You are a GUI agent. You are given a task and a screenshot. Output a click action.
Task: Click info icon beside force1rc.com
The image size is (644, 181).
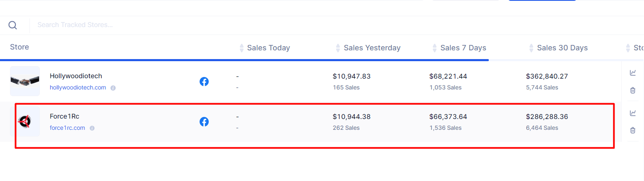click(92, 128)
